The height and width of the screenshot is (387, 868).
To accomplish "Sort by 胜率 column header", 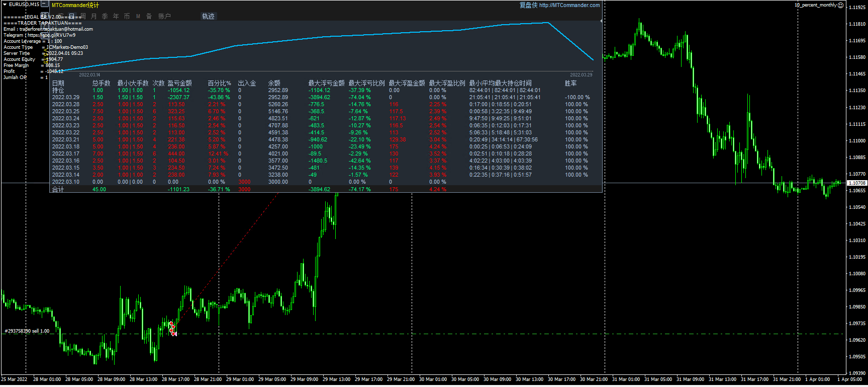I will [x=571, y=83].
